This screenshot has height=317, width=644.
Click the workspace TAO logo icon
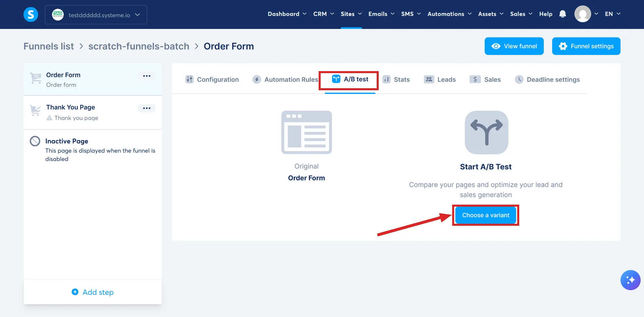point(58,14)
